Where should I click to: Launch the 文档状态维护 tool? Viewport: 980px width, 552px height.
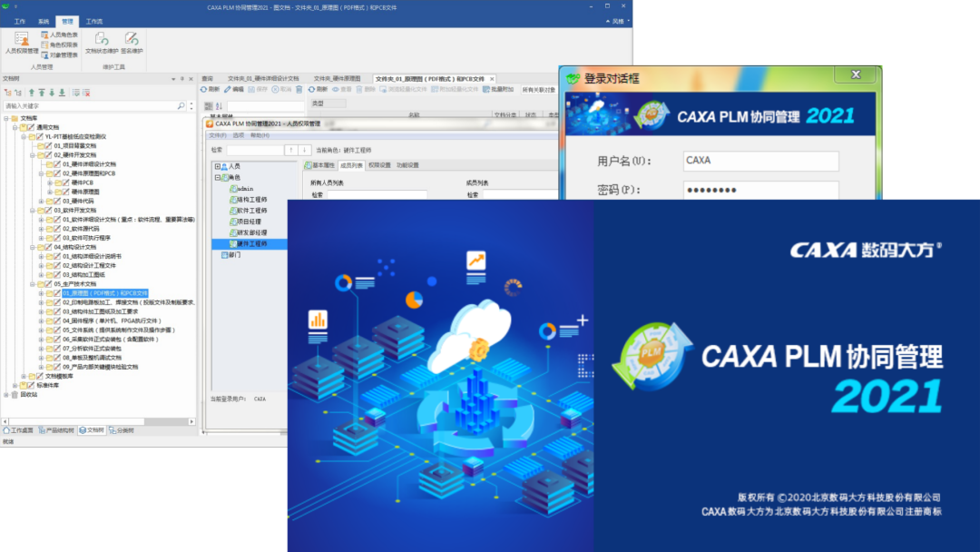(102, 44)
